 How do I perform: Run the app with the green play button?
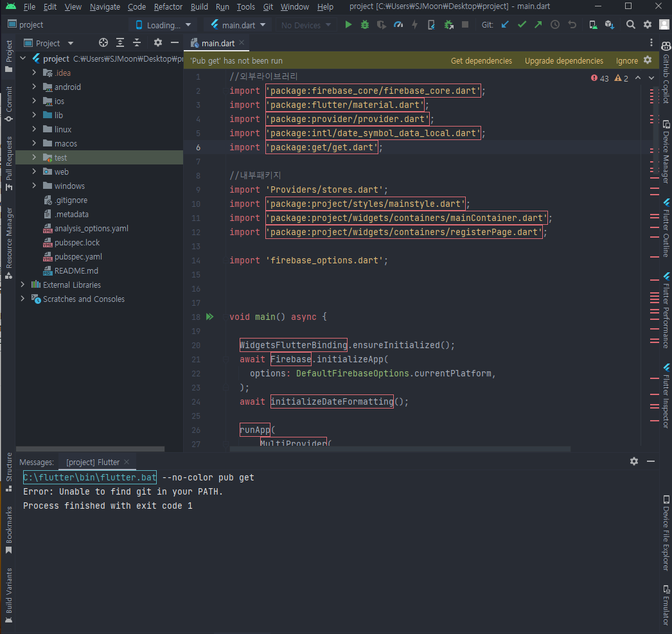pyautogui.click(x=348, y=25)
